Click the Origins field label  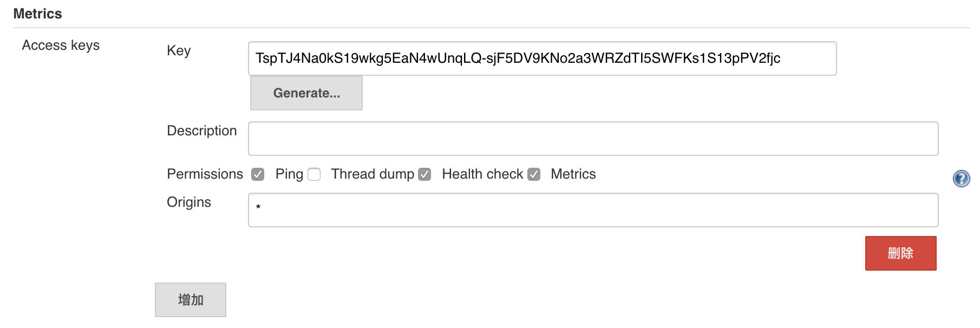coord(189,202)
